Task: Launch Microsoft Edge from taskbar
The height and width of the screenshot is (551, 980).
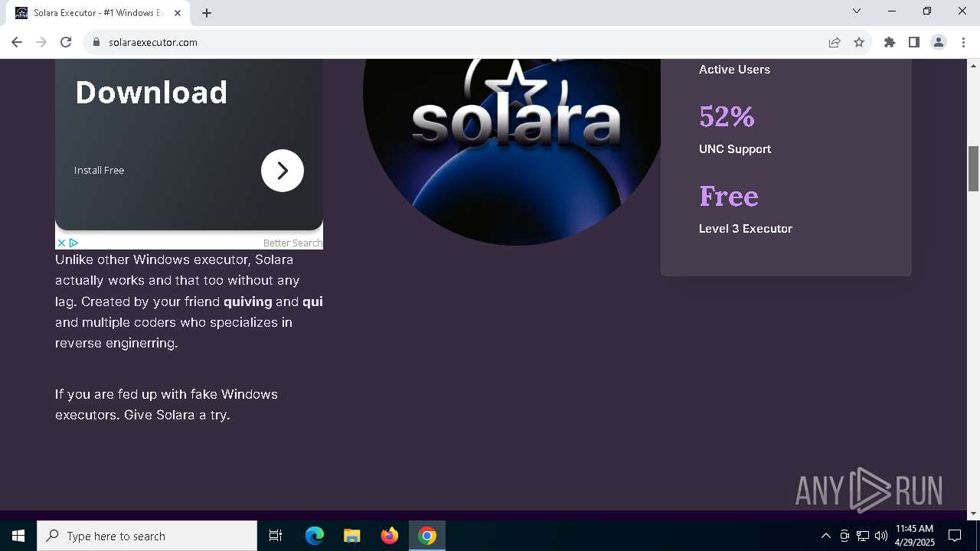Action: tap(315, 536)
